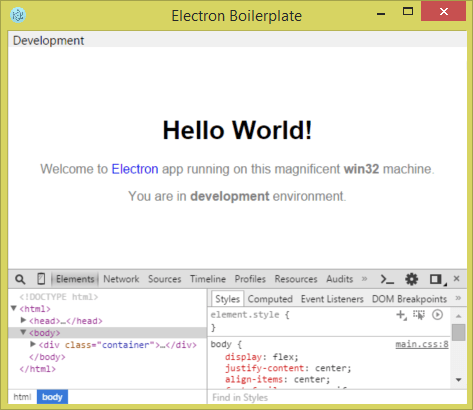The image size is (473, 410).
Task: Click the justify-content: center declaration
Action: (288, 368)
